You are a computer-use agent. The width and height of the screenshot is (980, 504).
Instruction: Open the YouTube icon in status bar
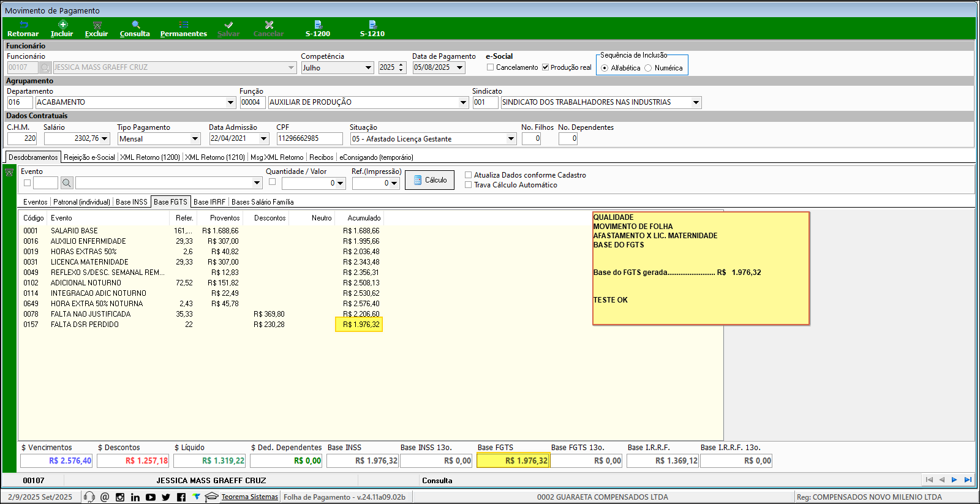click(x=151, y=497)
